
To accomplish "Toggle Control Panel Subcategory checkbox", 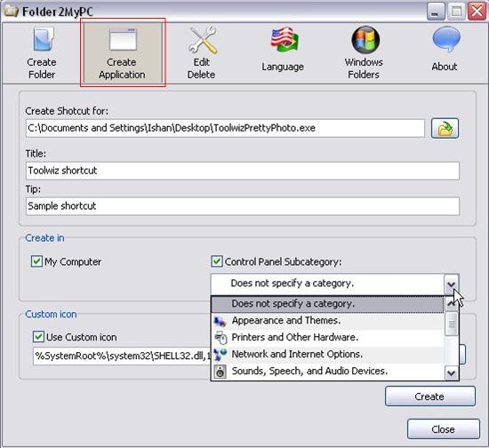I will (x=217, y=261).
